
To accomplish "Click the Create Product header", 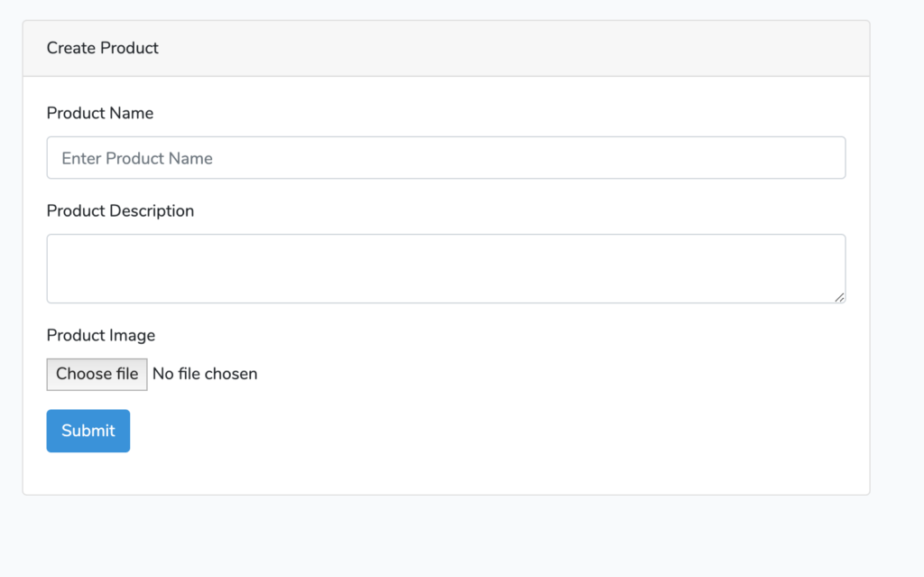I will click(x=102, y=48).
